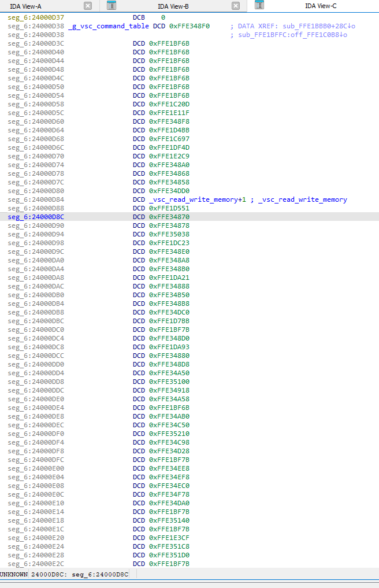Click value 0xFFE34EE8
The width and height of the screenshot is (379, 588).
pos(169,468)
